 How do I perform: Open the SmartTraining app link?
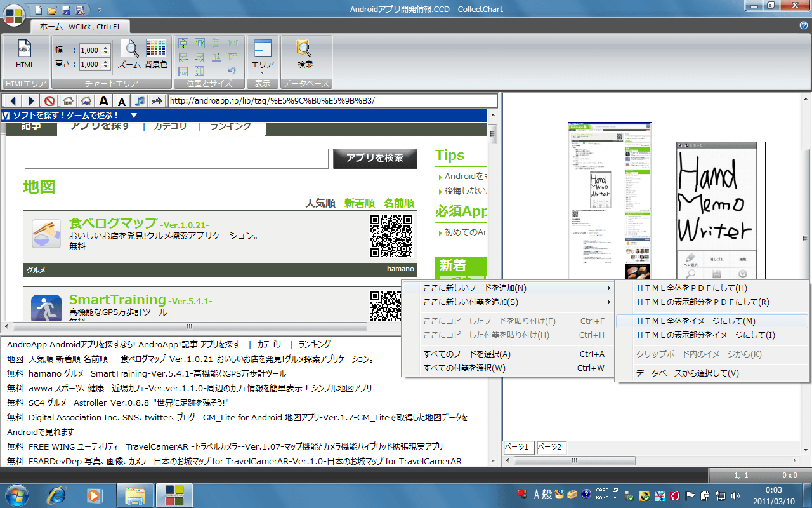(x=117, y=300)
